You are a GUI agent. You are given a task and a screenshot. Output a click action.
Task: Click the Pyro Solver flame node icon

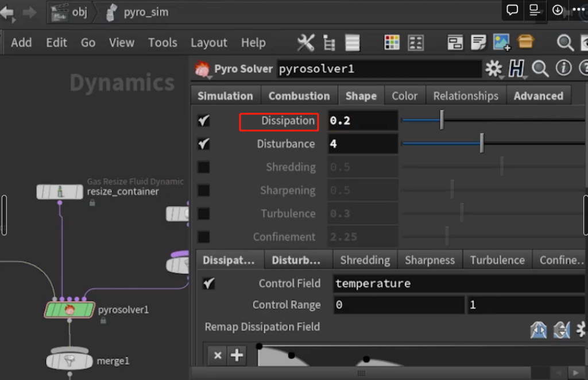tap(202, 69)
